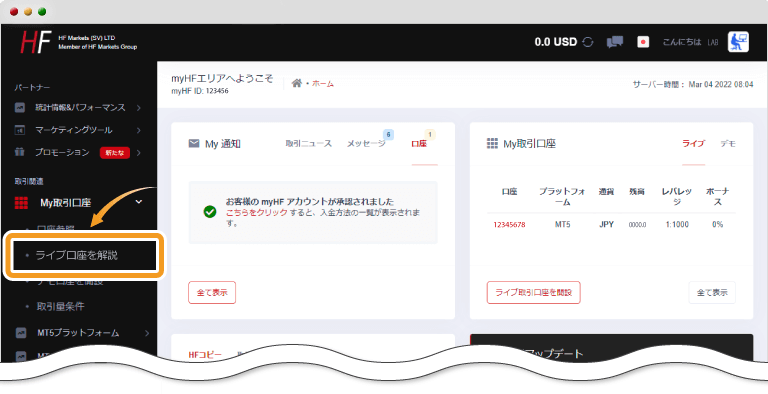Select the ライブ accounts tab

tap(694, 144)
